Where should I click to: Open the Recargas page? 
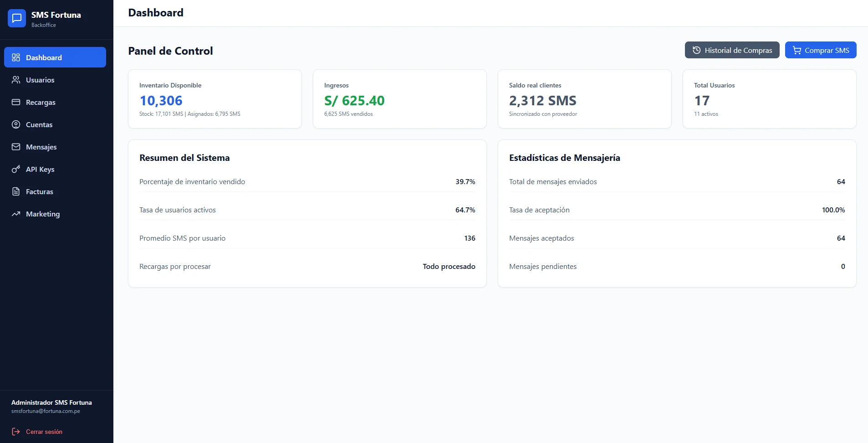coord(55,102)
